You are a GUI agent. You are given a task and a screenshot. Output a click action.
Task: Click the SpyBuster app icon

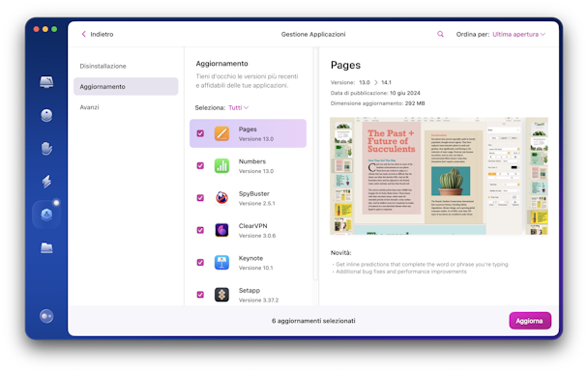[221, 198]
